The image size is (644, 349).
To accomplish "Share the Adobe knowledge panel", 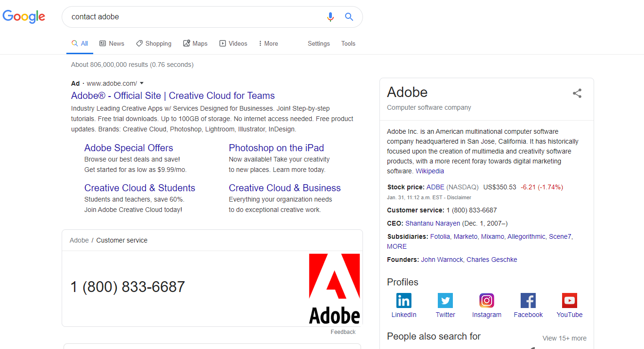I will (x=577, y=93).
